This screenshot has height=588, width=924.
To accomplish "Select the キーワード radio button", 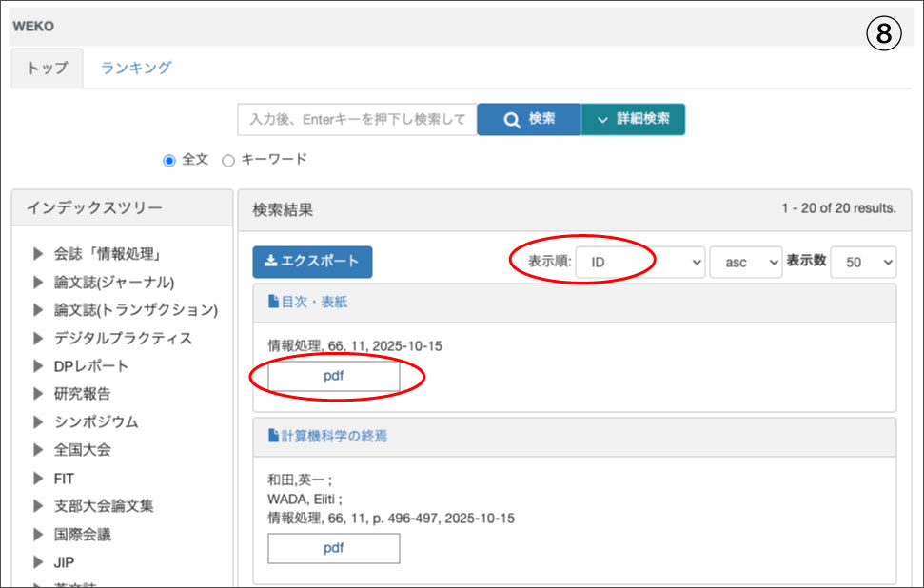I will [x=228, y=161].
